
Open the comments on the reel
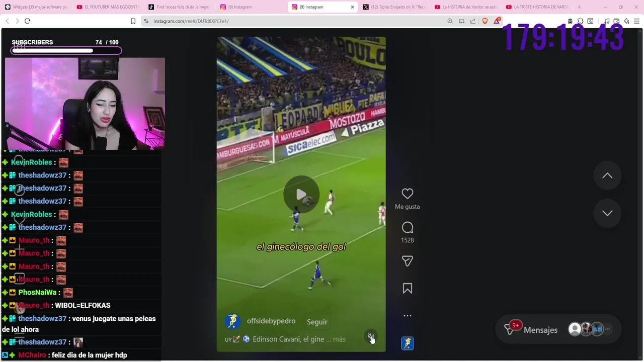(x=408, y=228)
